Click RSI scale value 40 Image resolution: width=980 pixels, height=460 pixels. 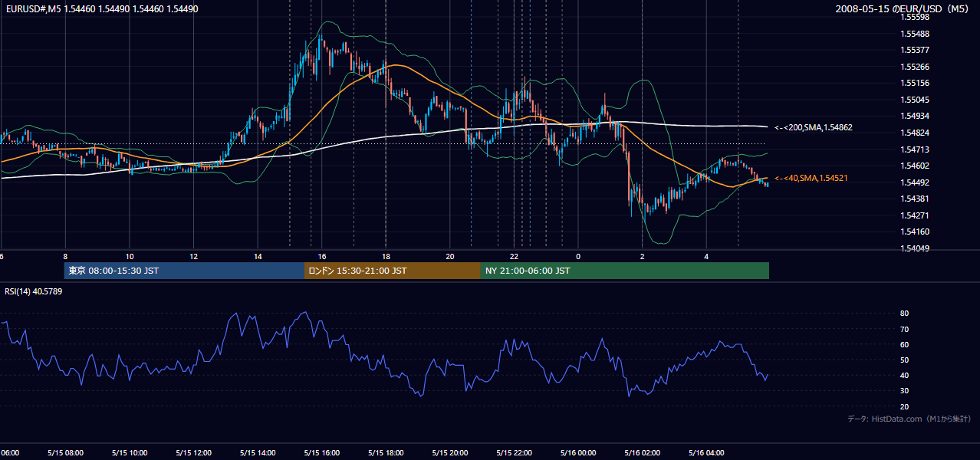click(904, 376)
